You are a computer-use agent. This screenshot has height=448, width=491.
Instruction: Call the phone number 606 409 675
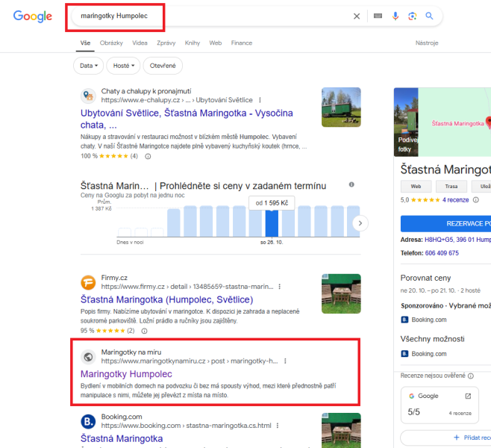442,253
